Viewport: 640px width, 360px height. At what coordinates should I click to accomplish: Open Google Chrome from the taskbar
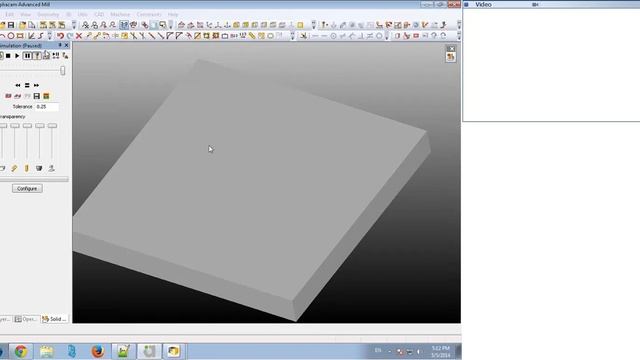pos(21,351)
